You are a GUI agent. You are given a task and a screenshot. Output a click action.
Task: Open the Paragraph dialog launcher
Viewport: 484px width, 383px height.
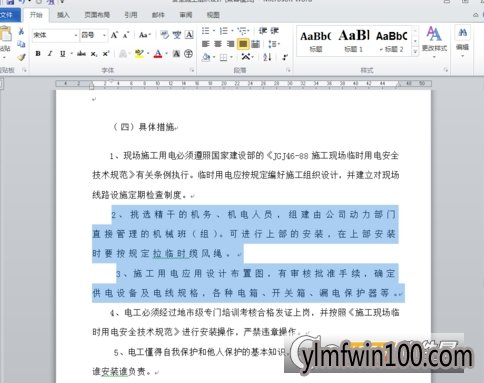pyautogui.click(x=288, y=70)
